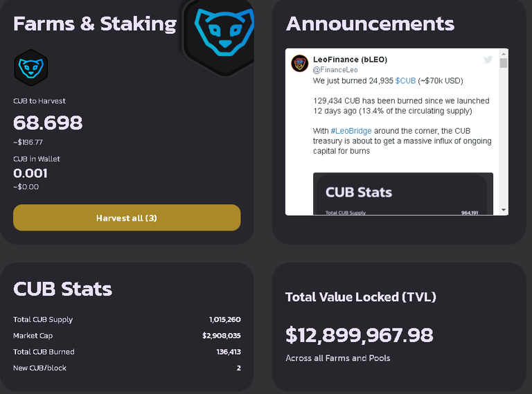This screenshot has height=394, width=532.
Task: Open the $CUB cashtag link
Action: coord(405,81)
